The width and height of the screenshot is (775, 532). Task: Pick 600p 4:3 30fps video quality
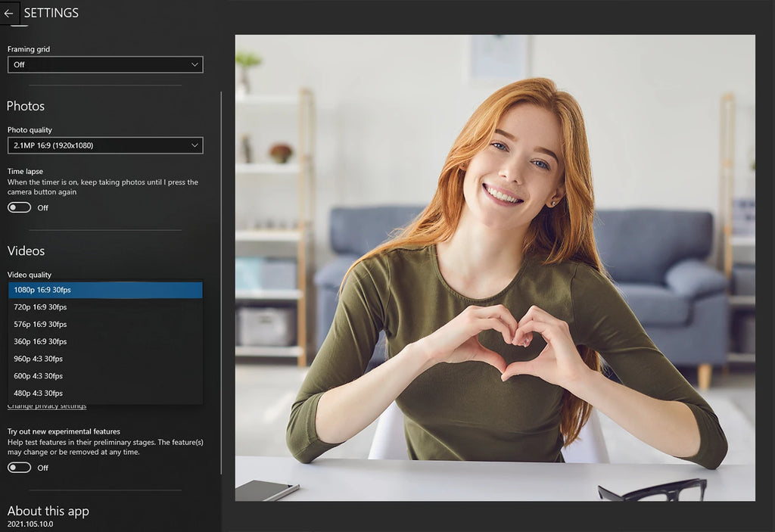[x=105, y=376]
